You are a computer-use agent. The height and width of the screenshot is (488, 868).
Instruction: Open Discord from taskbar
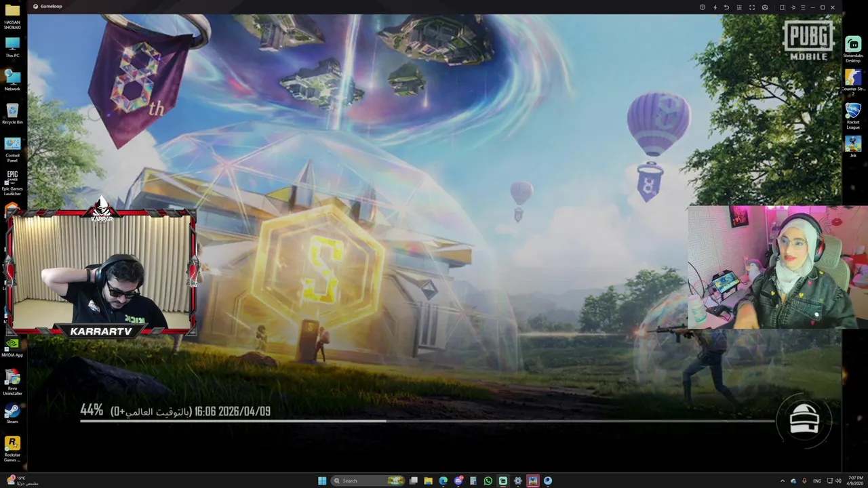coord(458,481)
